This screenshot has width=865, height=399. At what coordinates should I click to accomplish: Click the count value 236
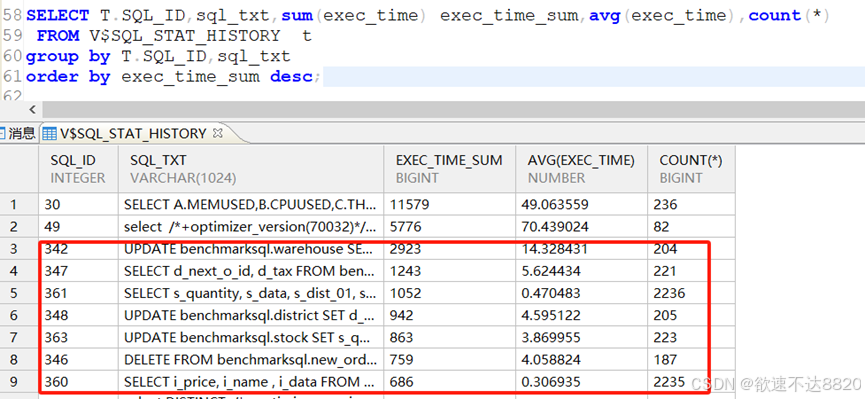[691, 205]
